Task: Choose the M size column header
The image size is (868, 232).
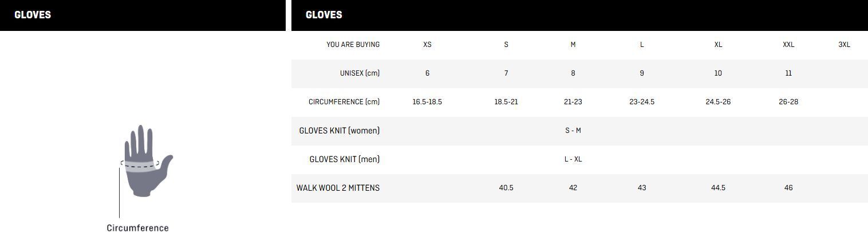Action: click(x=573, y=45)
